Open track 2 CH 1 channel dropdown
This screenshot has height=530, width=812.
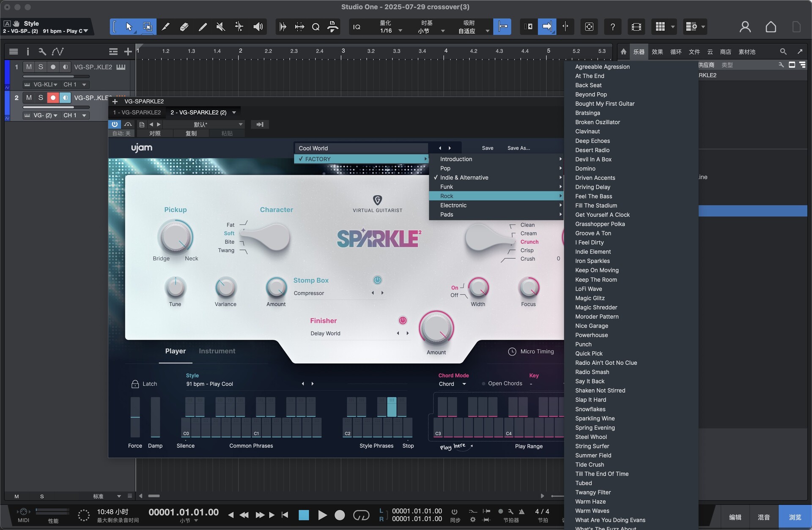(75, 115)
